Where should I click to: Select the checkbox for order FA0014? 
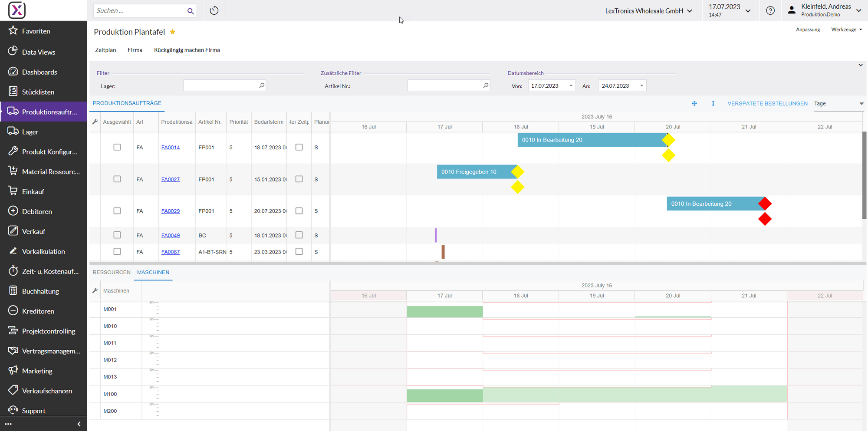(117, 147)
